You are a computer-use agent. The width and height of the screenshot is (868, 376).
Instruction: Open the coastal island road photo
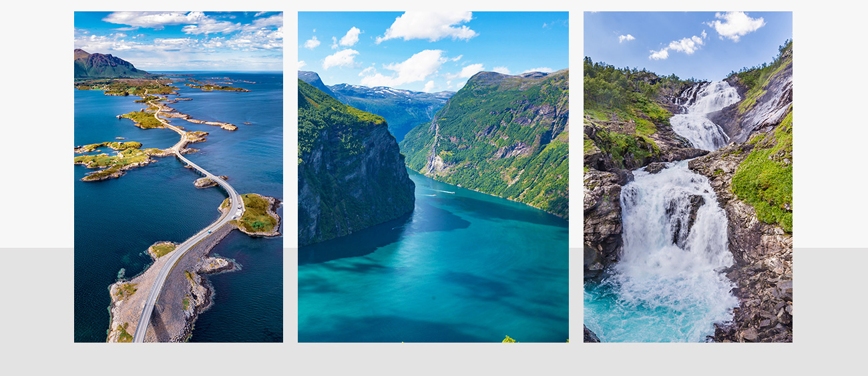coord(178,177)
